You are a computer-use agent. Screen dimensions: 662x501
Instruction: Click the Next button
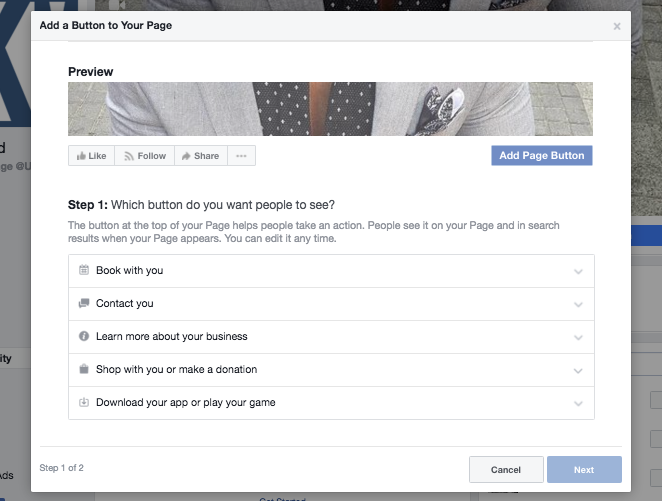click(x=584, y=470)
